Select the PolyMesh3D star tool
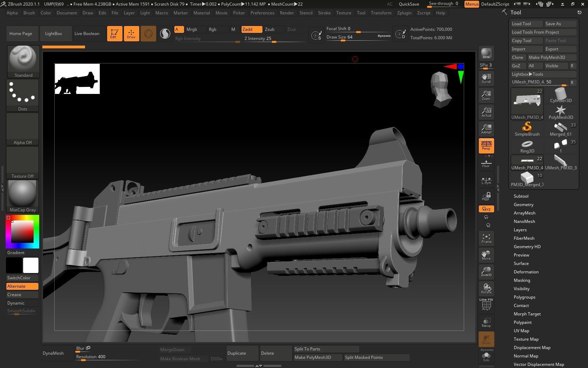The height and width of the screenshot is (368, 588). tap(561, 112)
